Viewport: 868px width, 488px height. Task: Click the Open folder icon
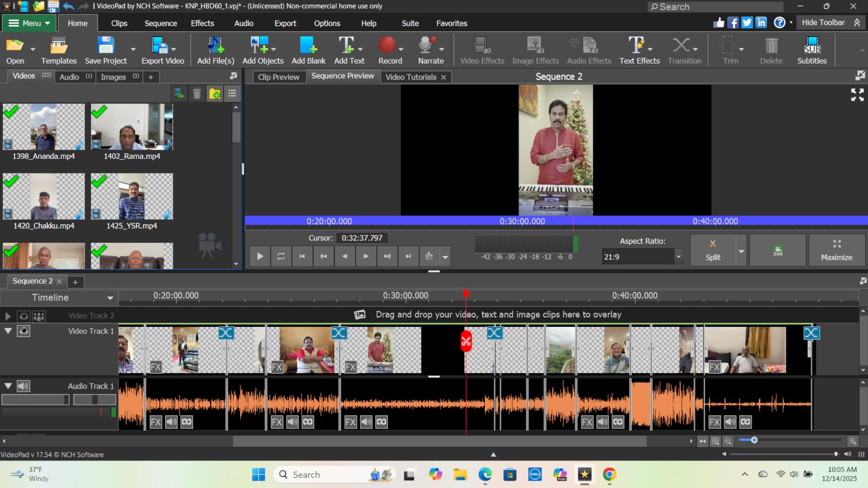click(15, 50)
